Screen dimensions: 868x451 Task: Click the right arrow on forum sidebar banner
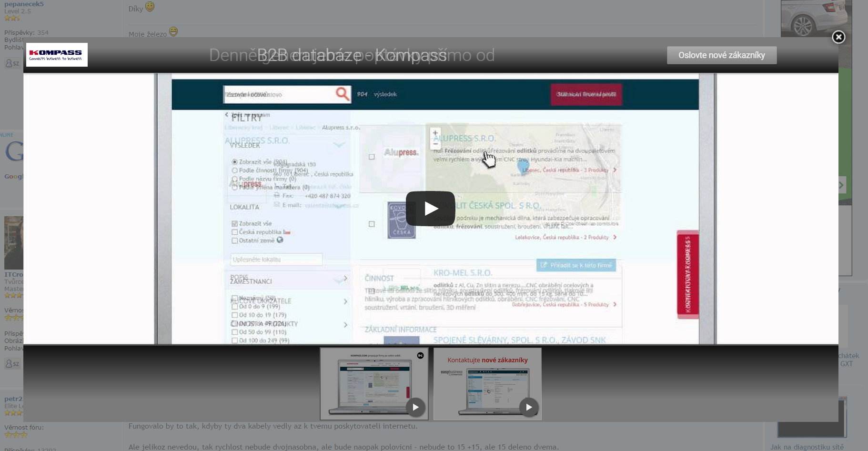[841, 185]
